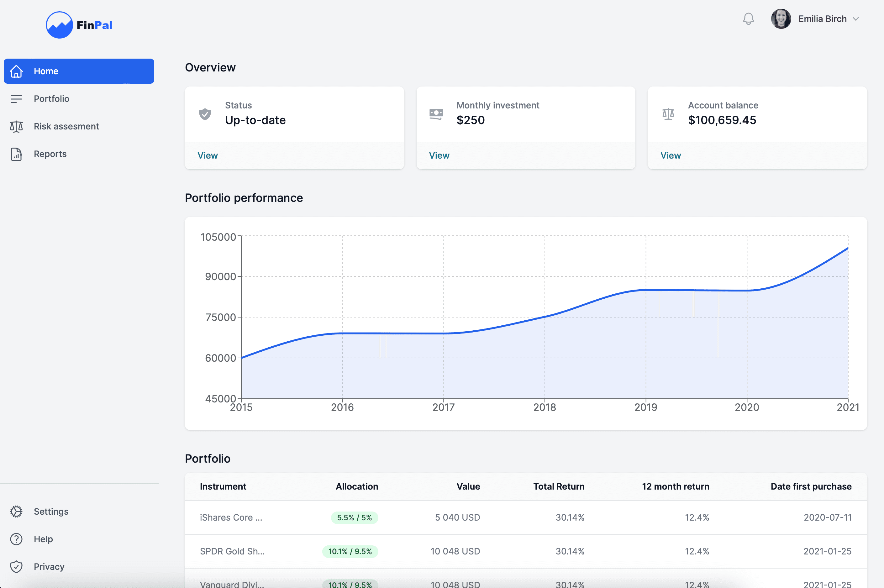Click the Status shield check icon

tap(205, 114)
